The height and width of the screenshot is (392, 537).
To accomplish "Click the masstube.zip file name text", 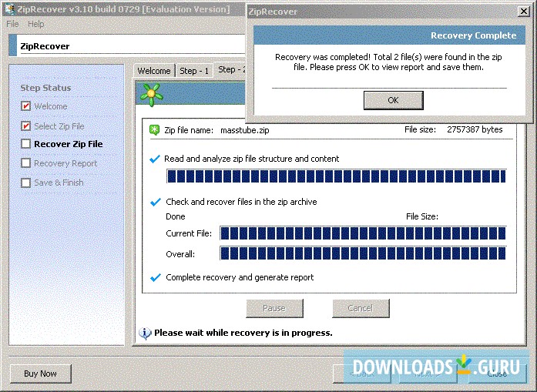I will [x=245, y=130].
